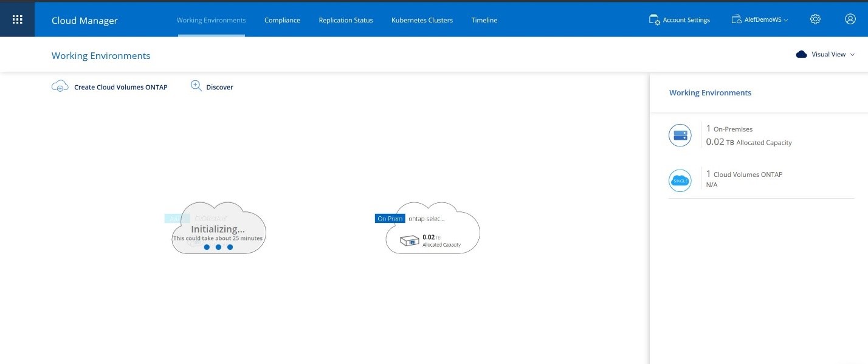The height and width of the screenshot is (364, 868).
Task: Open Account Settings
Action: [x=679, y=20]
